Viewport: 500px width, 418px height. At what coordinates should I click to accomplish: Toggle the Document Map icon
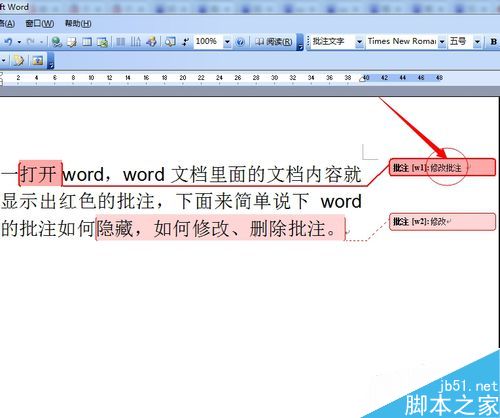pos(170,42)
